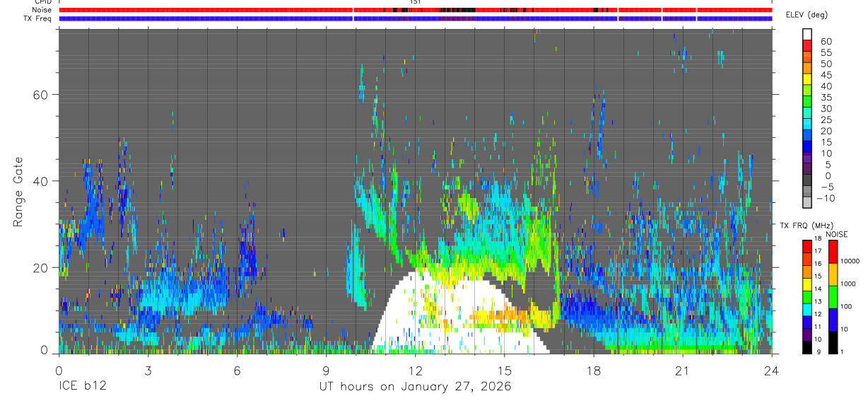
Task: Click the '45' label on ELEV legend
Action: (825, 75)
